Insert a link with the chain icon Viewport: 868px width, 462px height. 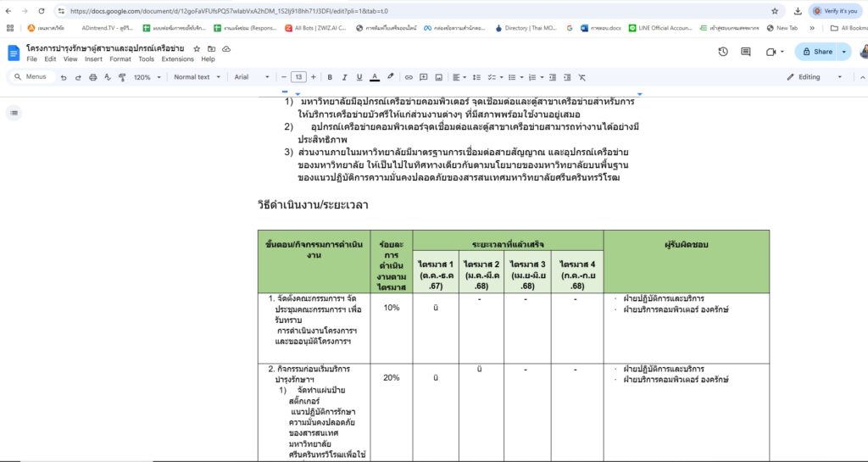tap(409, 77)
